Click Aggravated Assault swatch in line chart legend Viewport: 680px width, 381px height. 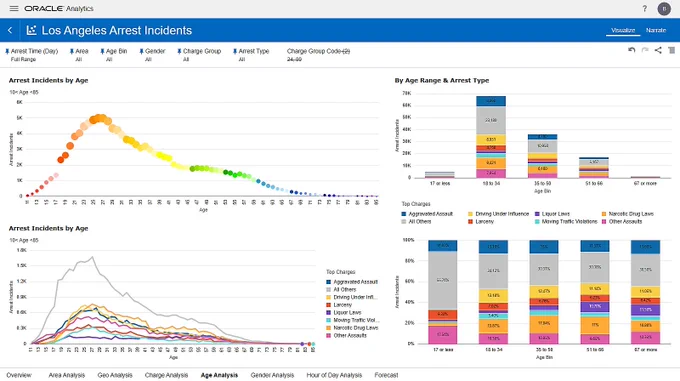328,282
